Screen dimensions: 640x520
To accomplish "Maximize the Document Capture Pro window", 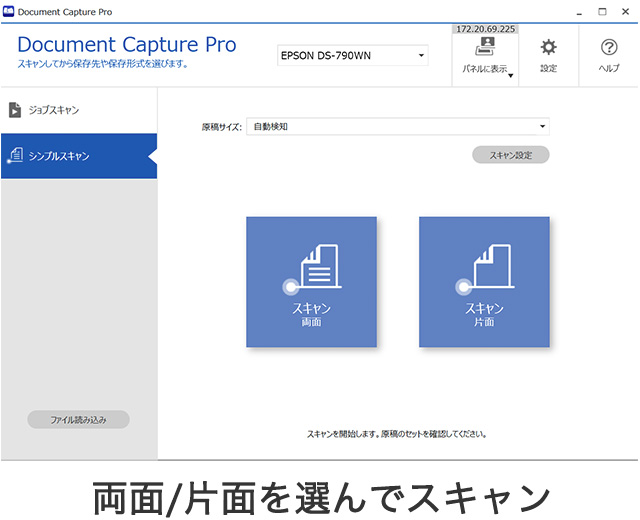I will coord(603,11).
